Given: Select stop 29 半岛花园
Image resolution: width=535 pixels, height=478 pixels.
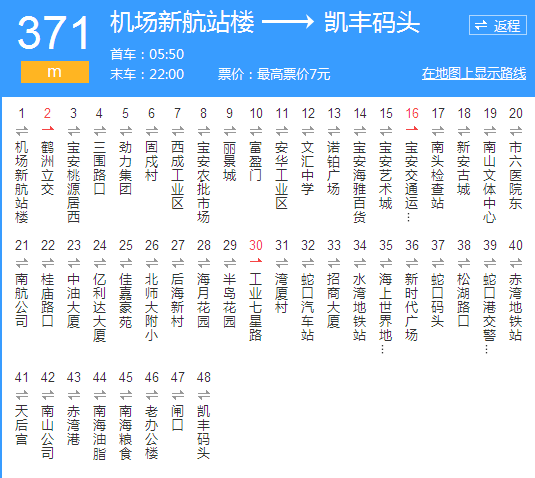Looking at the screenshot, I should 230,300.
